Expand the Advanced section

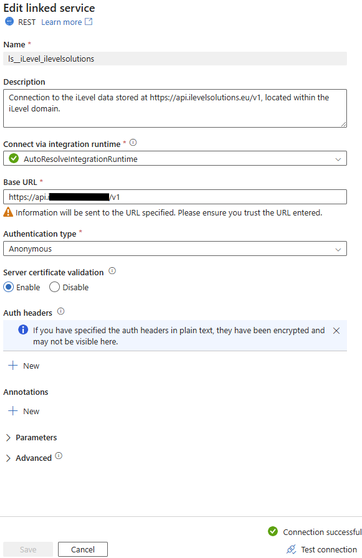(29, 458)
